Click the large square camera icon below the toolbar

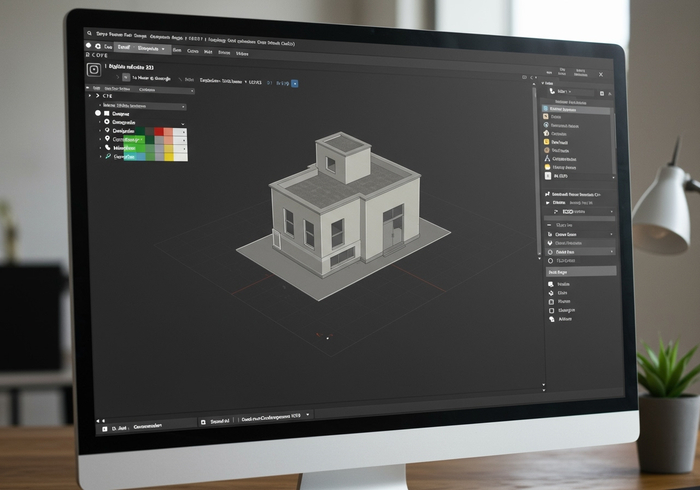(95, 69)
